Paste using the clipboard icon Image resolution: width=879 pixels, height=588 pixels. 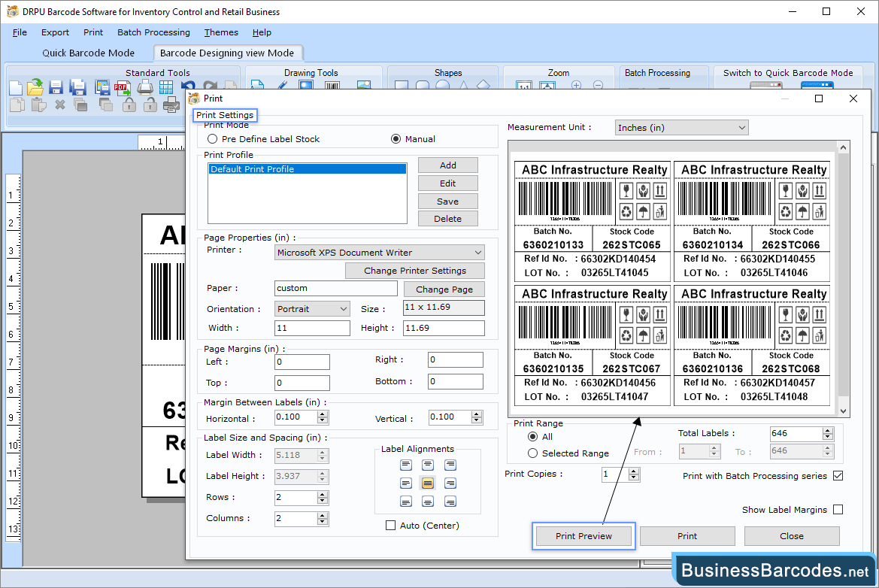pos(38,105)
